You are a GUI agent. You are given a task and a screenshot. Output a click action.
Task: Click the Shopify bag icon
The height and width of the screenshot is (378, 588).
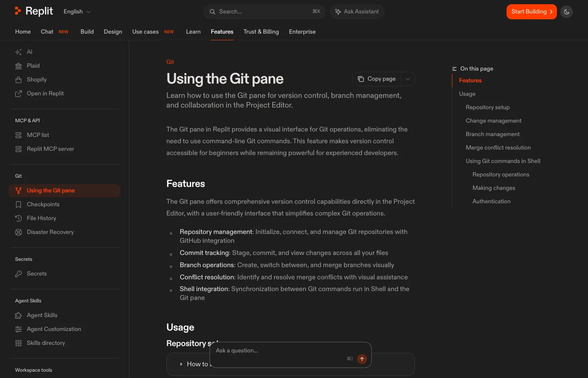click(18, 80)
